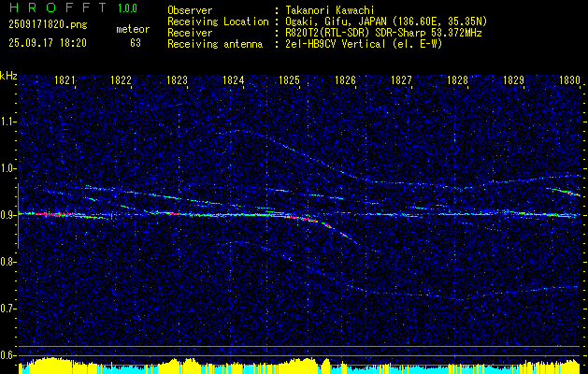Viewport: 588px width, 374px height.
Task: Click the 1822 time marker
Action: point(121,79)
